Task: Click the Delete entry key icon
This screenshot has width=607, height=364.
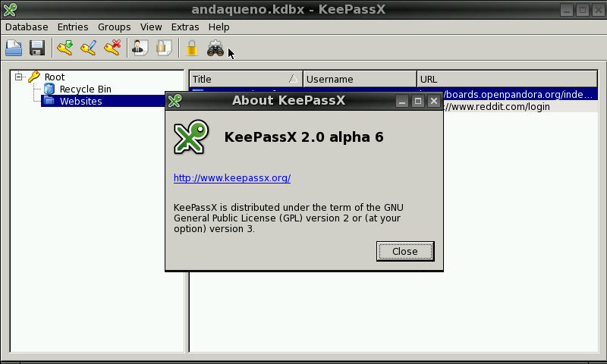Action: click(x=112, y=48)
